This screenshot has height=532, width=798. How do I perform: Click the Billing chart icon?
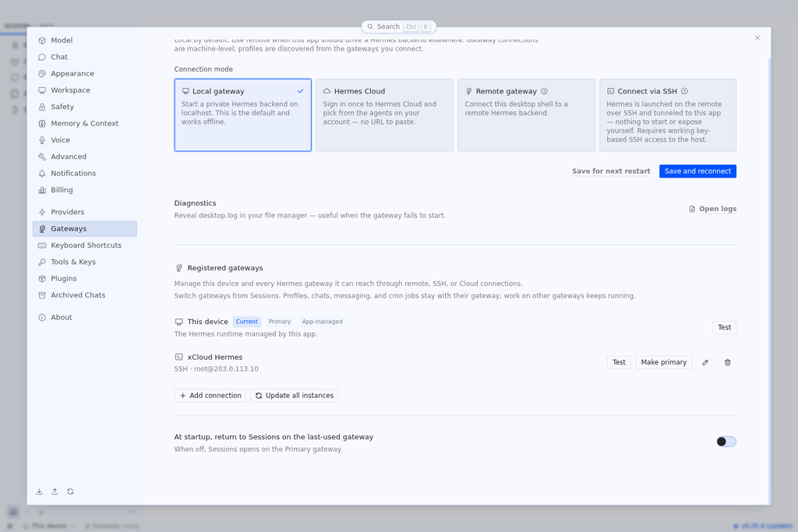42,190
